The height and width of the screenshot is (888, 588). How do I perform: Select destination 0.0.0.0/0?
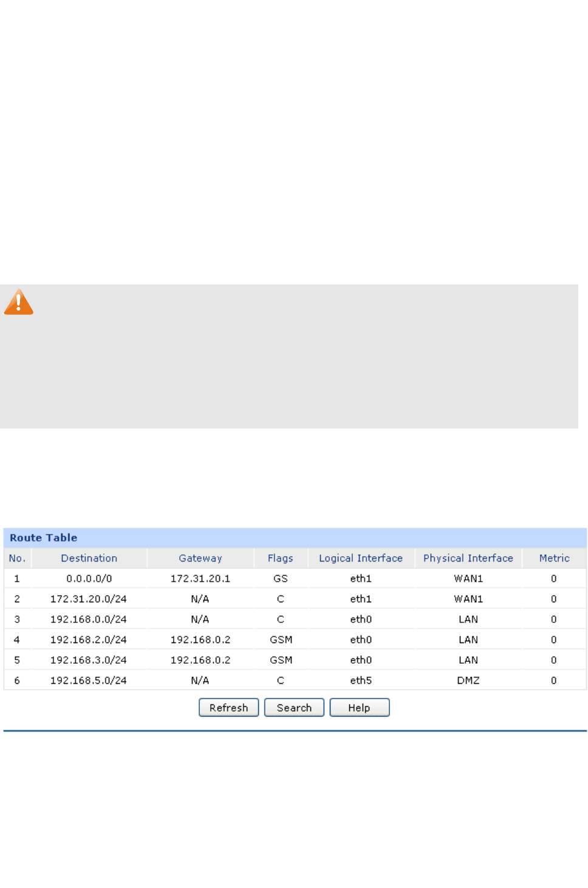pyautogui.click(x=89, y=579)
